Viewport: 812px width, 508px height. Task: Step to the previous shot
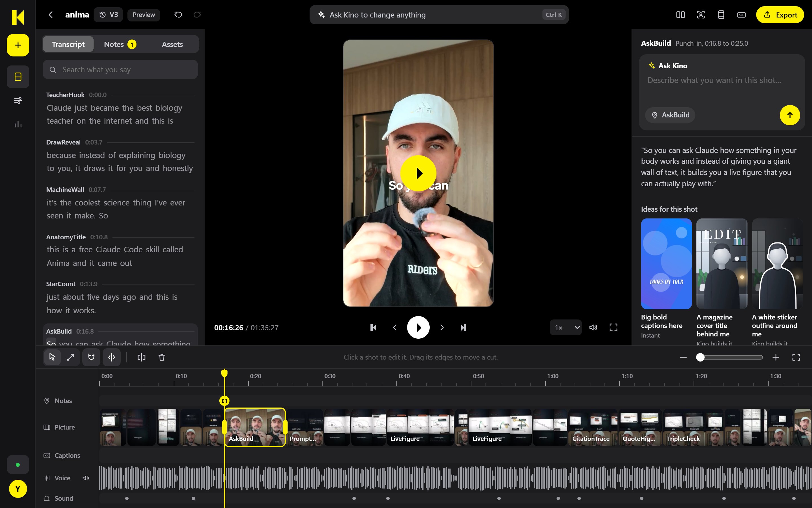395,328
